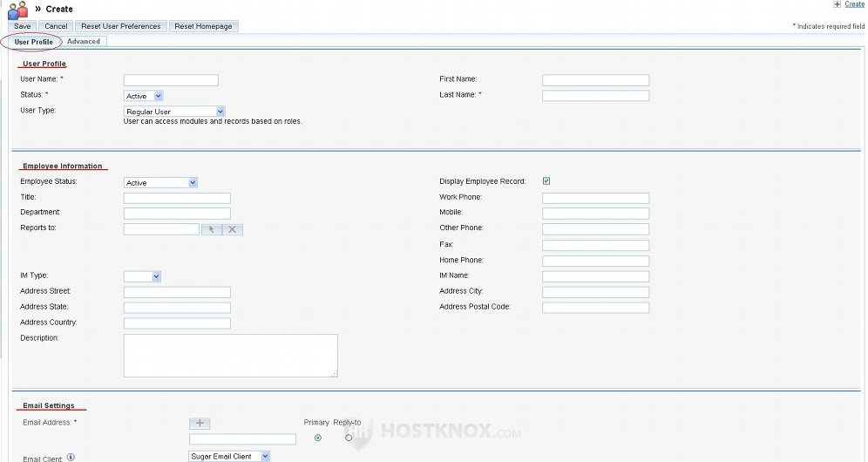The width and height of the screenshot is (868, 462).
Task: Click the Reset User Preferences button
Action: click(121, 26)
